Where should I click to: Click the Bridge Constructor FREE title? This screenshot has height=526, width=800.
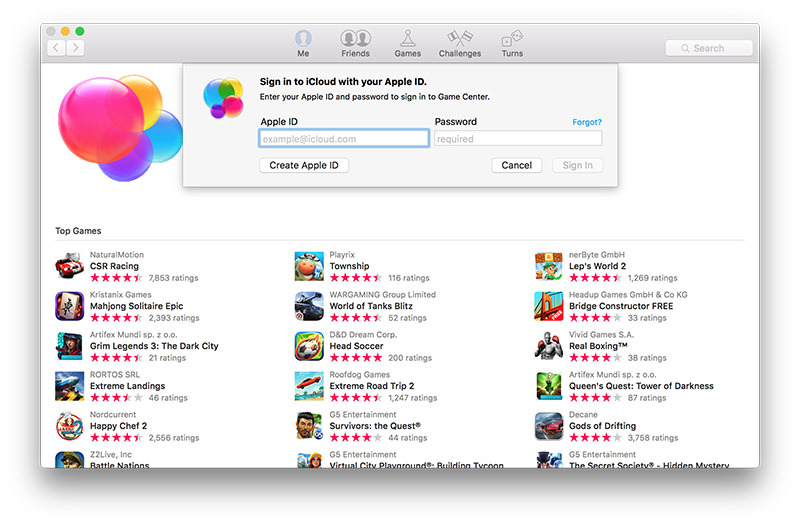click(x=621, y=306)
